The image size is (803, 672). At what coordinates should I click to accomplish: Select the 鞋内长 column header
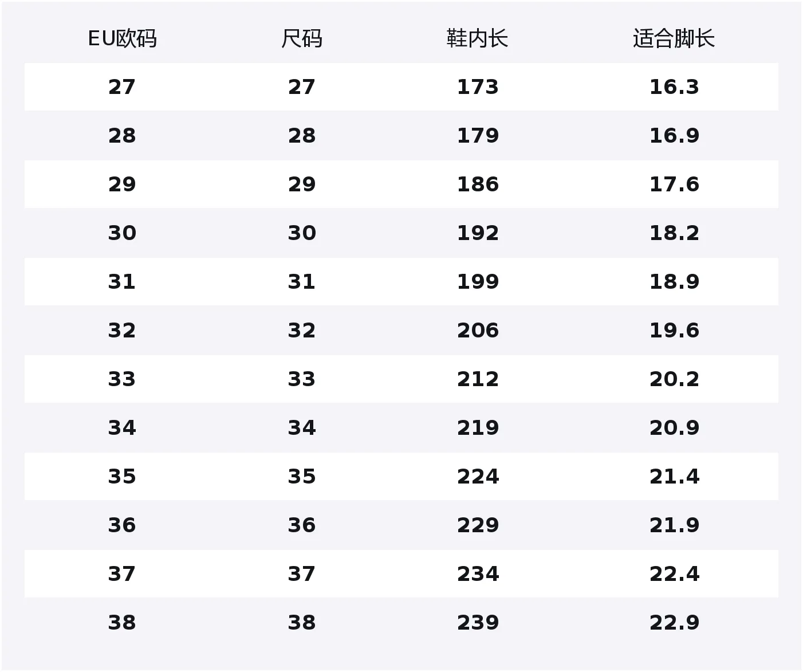click(478, 39)
